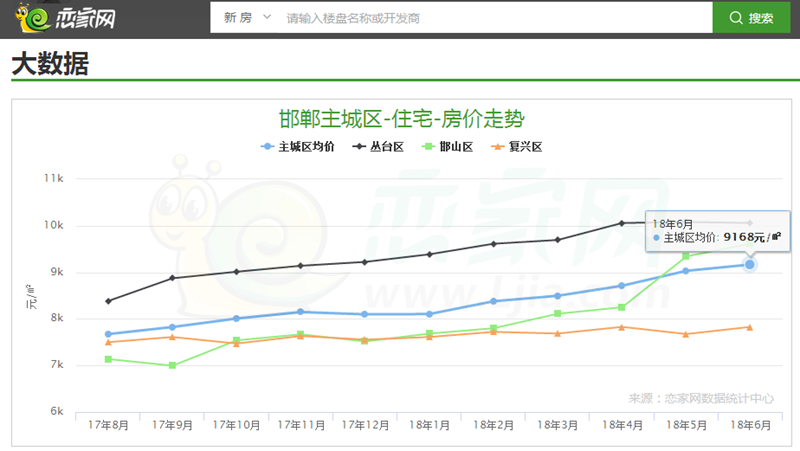The image size is (800, 451).
Task: Select 丛台区 point at 18年4月
Action: pos(621,223)
